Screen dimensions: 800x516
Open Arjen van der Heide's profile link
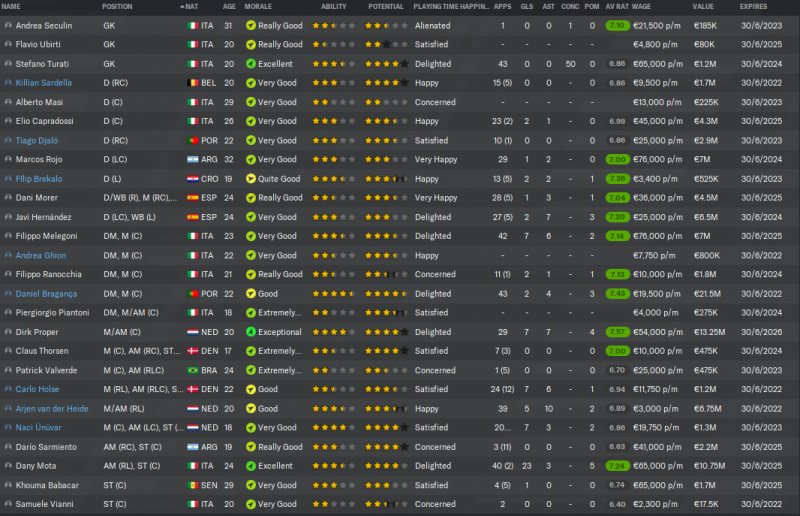(54, 408)
